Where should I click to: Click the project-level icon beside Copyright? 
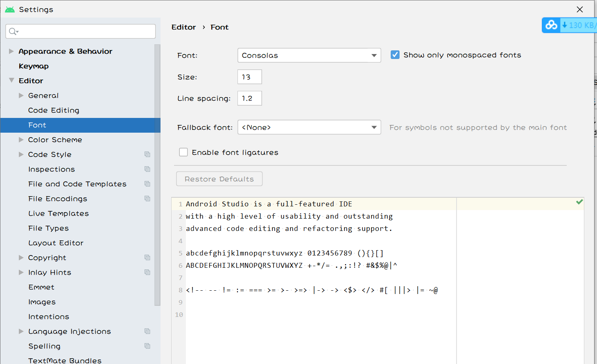[147, 258]
